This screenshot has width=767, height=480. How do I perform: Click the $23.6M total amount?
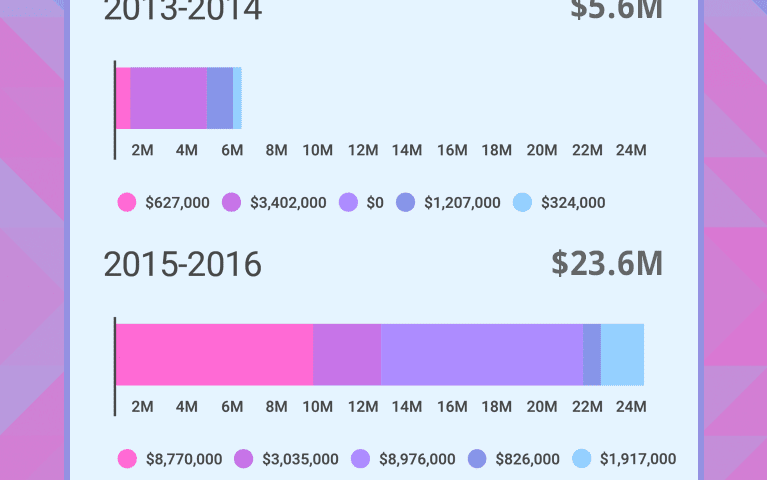(607, 264)
